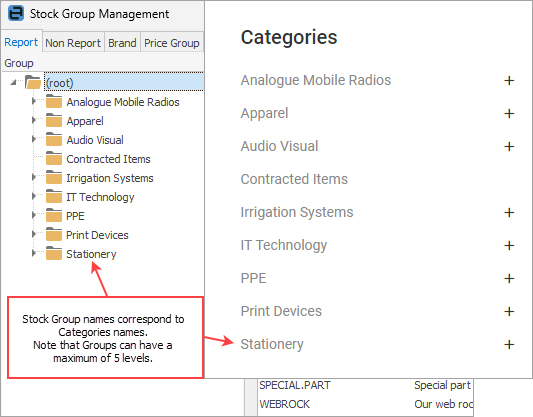Select Irrigation Systems group in tree
533x417 pixels.
click(x=110, y=178)
